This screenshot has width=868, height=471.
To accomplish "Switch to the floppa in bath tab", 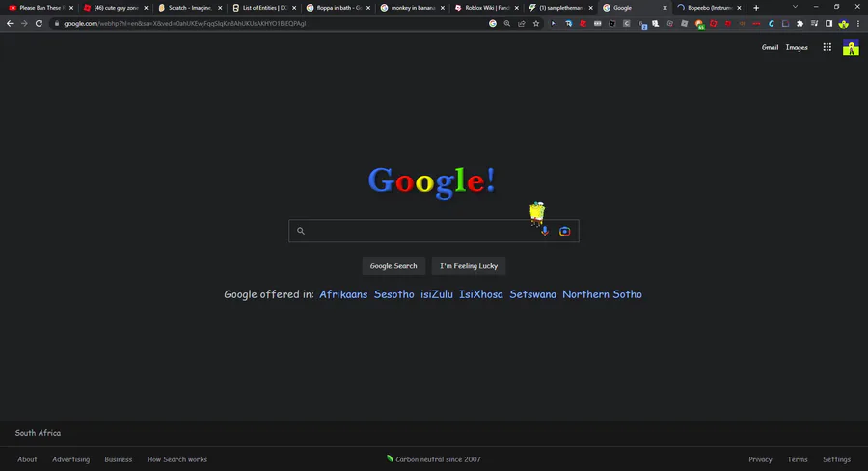I will 339,8.
